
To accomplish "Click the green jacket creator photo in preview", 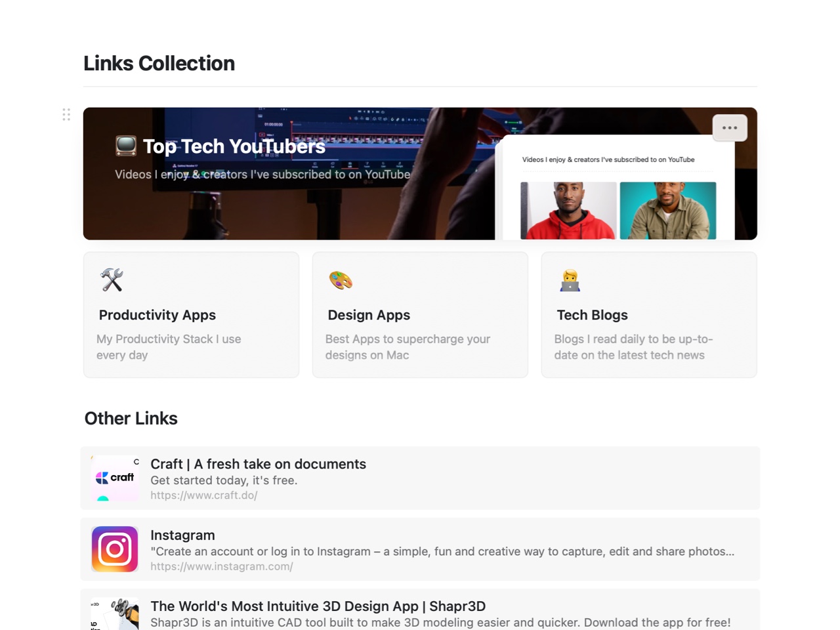I will pos(668,211).
